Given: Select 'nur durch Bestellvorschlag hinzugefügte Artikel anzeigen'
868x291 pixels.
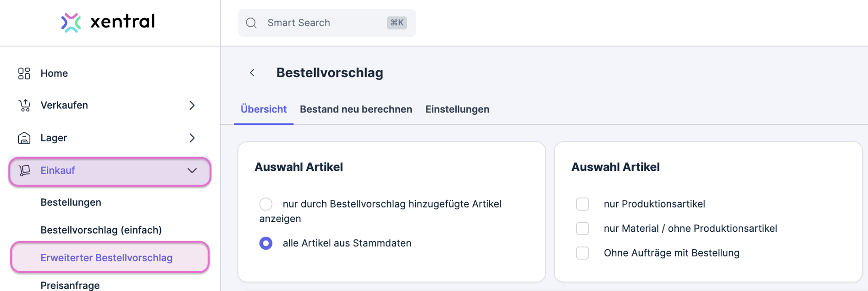Looking at the screenshot, I should [265, 204].
